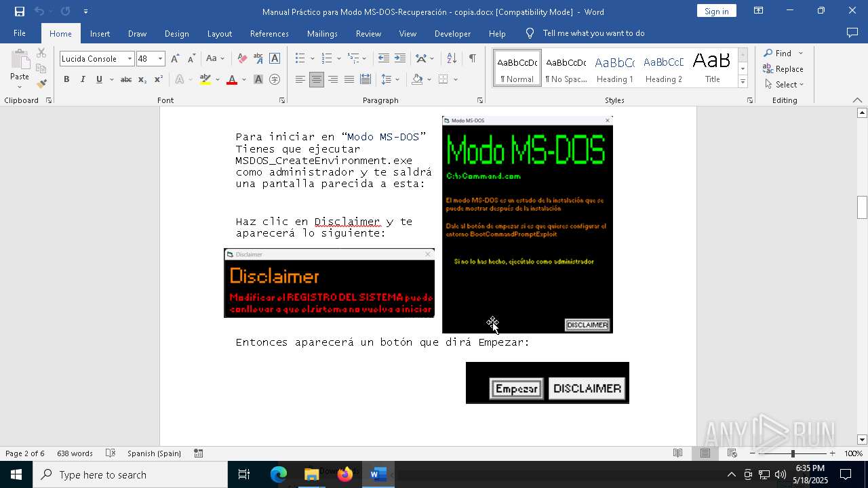The image size is (868, 488).
Task: Click the Character Border icon
Action: [275, 59]
